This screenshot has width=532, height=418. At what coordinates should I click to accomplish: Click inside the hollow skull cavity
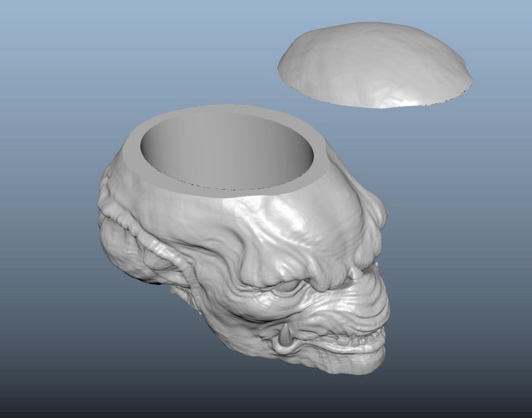[226, 151]
